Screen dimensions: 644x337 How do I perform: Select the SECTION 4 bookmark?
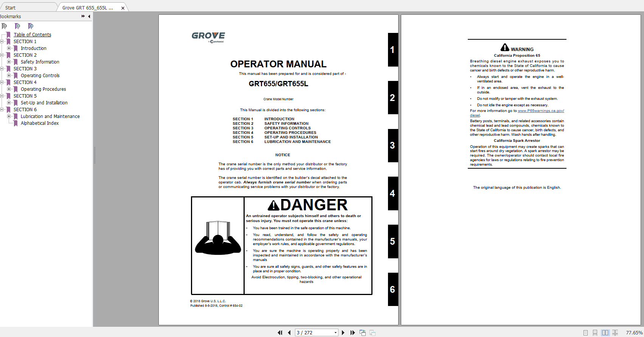tap(25, 82)
